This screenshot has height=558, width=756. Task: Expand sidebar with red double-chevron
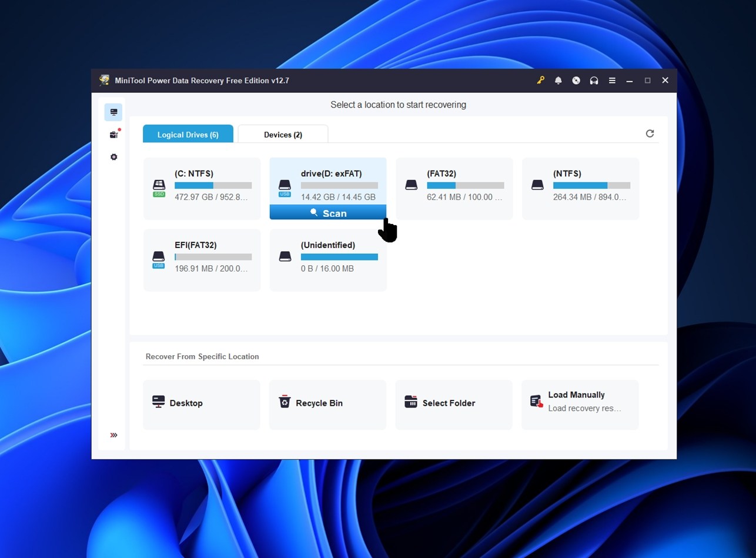point(113,435)
